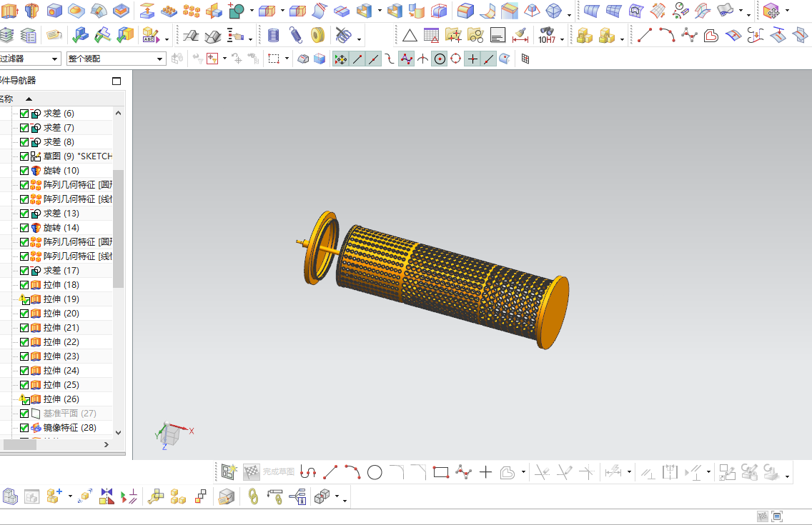Screen dimensions: 812x525
Task: Expand the Unite boolean dropdown arrow
Action: click(x=252, y=10)
